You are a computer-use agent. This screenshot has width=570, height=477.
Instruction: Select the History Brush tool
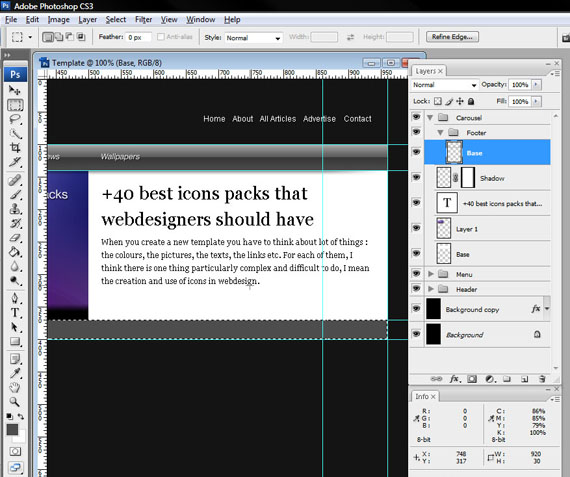(x=15, y=224)
